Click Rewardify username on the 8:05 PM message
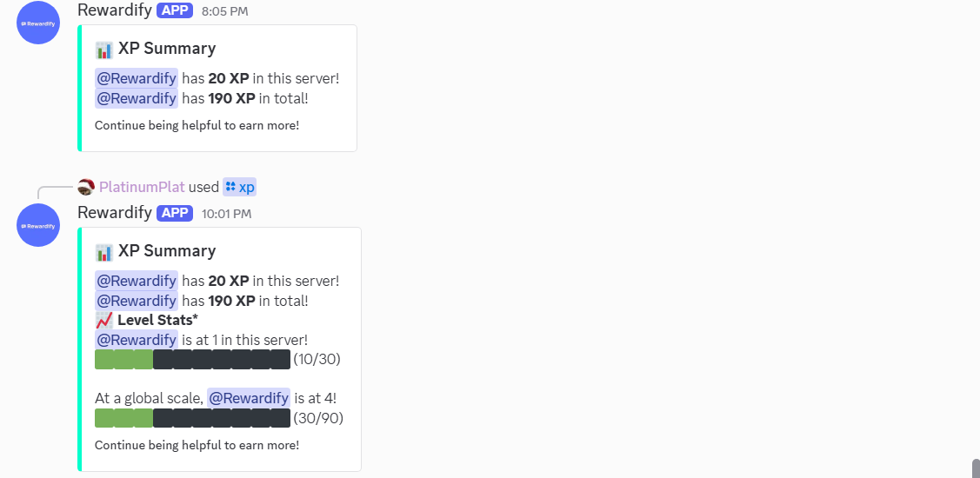Viewport: 980px width, 478px height. pyautogui.click(x=115, y=10)
